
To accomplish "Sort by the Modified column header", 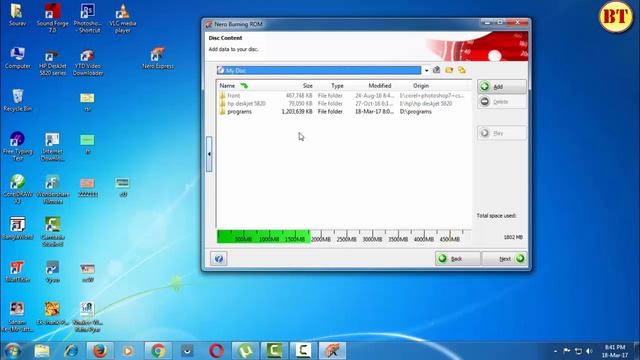I will [380, 86].
